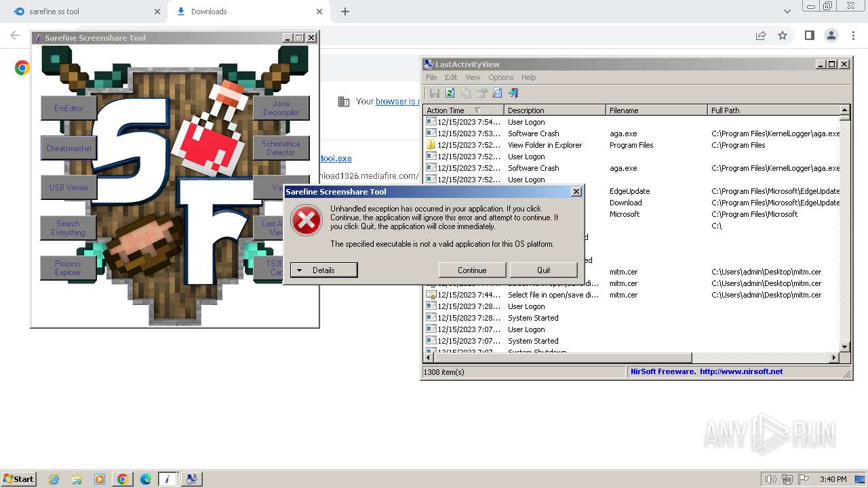This screenshot has height=488, width=868.
Task: Expand Details in the error dialog
Action: tap(323, 270)
